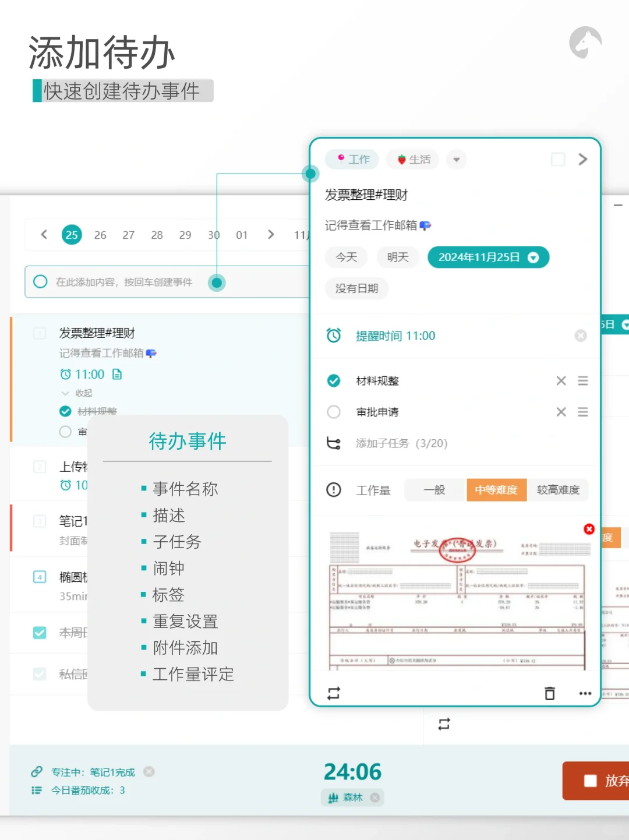Open the more options ellipsis icon

point(585,693)
